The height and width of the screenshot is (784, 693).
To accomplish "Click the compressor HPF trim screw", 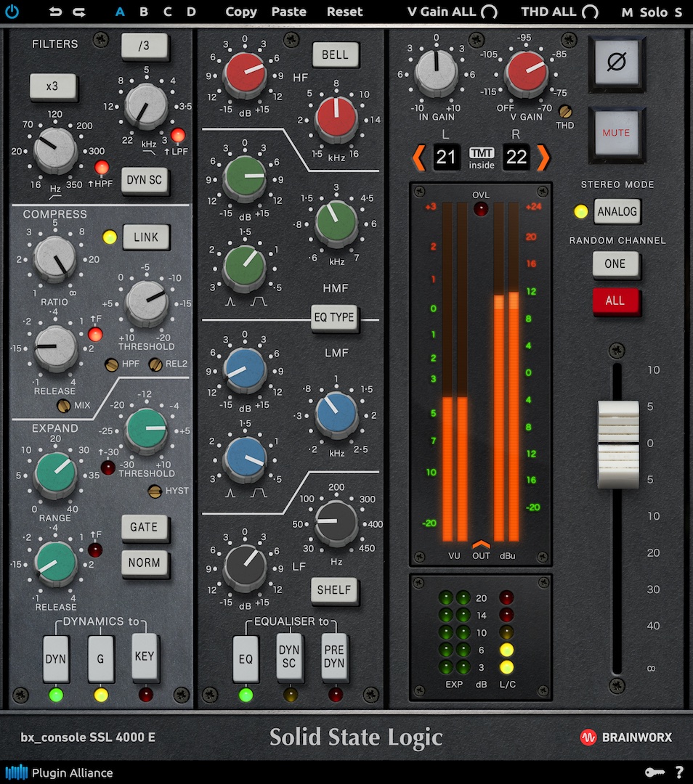I will click(112, 364).
